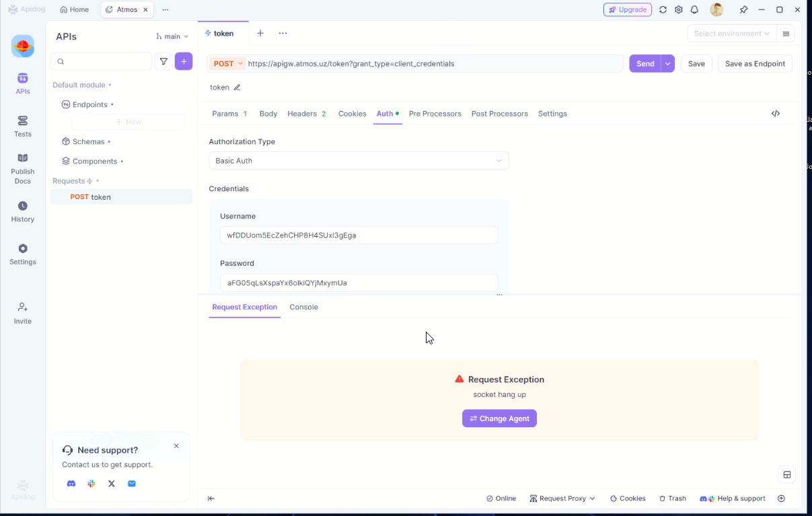Close the Need support card
Image resolution: width=812 pixels, height=516 pixels.
pos(176,446)
